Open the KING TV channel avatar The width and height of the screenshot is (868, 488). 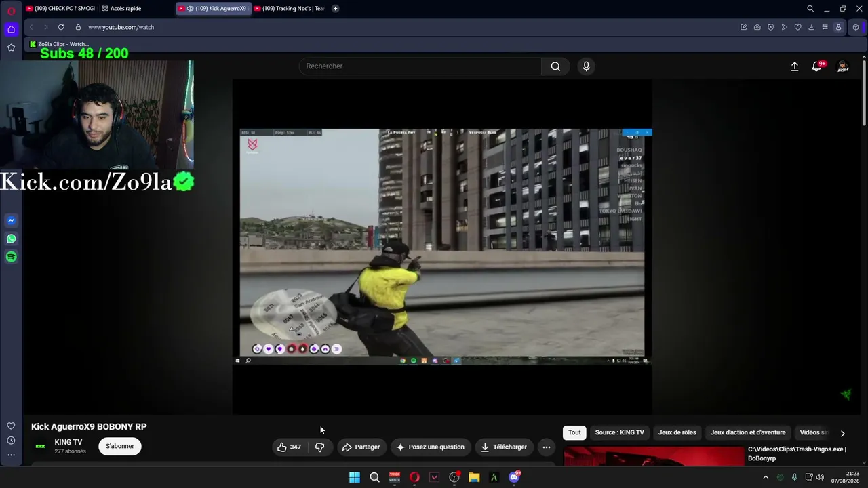tap(40, 447)
